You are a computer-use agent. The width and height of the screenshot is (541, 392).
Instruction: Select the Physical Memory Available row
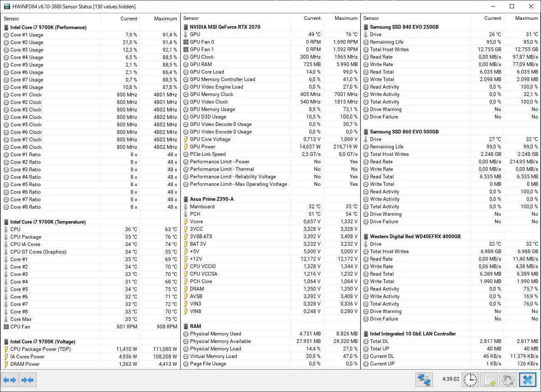tap(271, 341)
